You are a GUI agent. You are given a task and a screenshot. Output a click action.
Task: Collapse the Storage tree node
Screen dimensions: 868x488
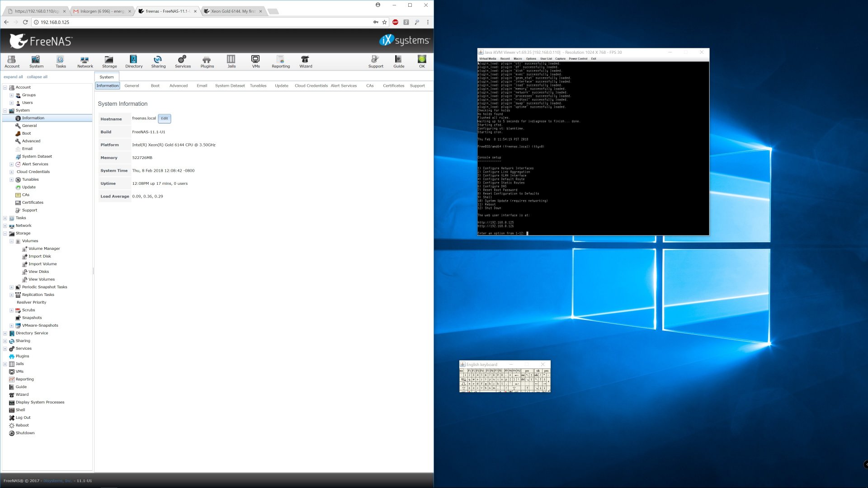[5, 234]
